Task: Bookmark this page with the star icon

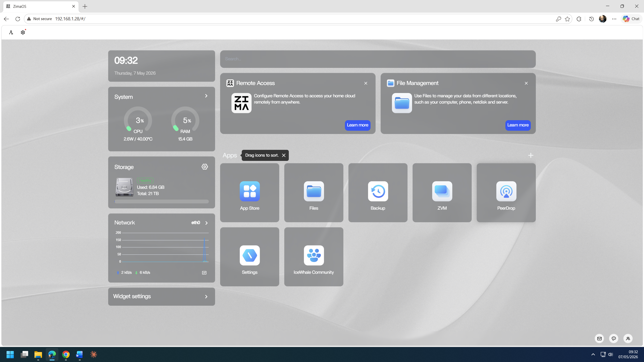Action: pos(567,19)
